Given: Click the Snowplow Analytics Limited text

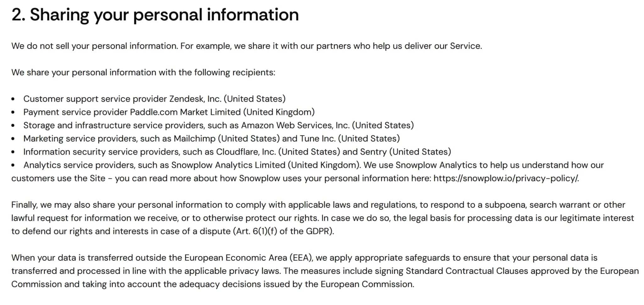Looking at the screenshot, I should tap(228, 165).
